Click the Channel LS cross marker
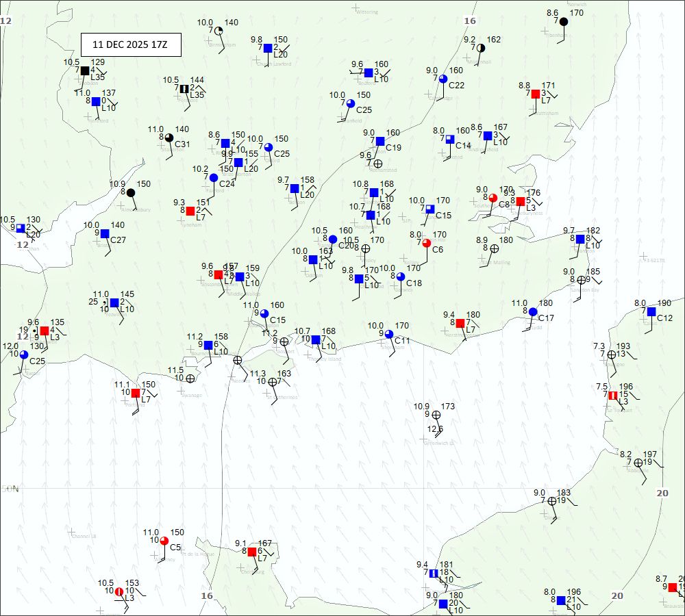 (71, 532)
